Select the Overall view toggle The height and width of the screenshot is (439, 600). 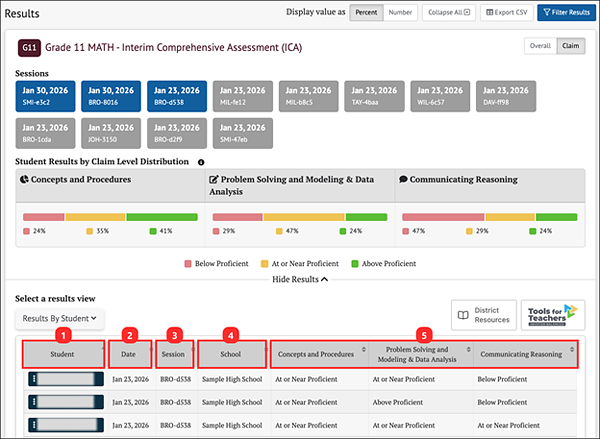[540, 46]
